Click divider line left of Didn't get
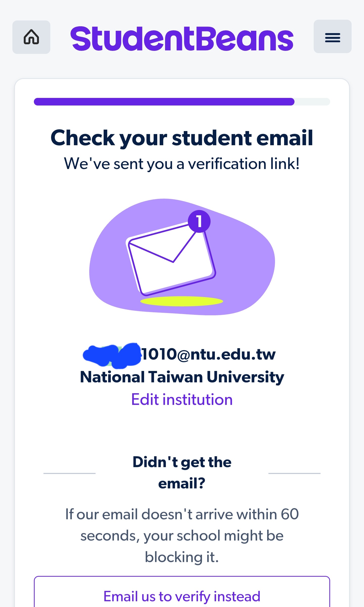Viewport: 364px width, 607px height. click(x=70, y=473)
